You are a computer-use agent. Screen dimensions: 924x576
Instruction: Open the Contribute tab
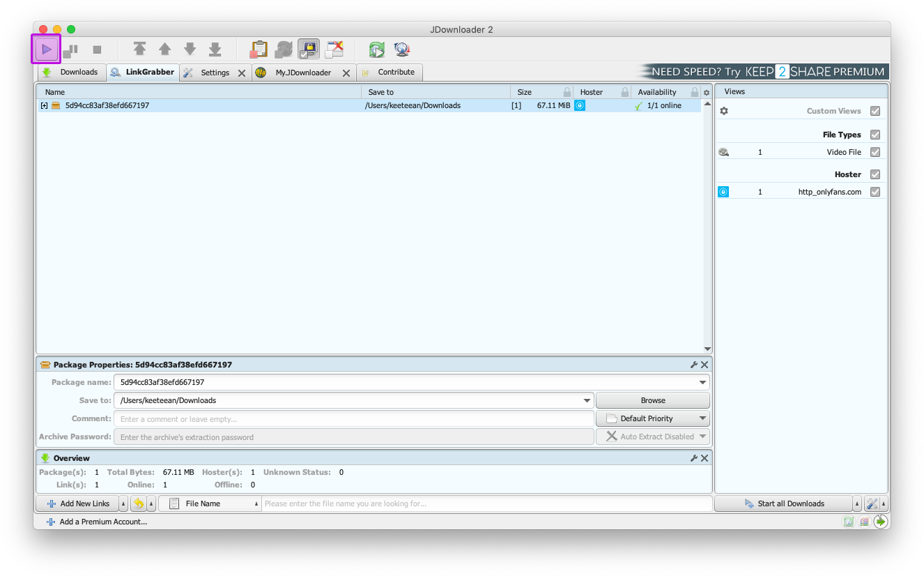coord(389,72)
